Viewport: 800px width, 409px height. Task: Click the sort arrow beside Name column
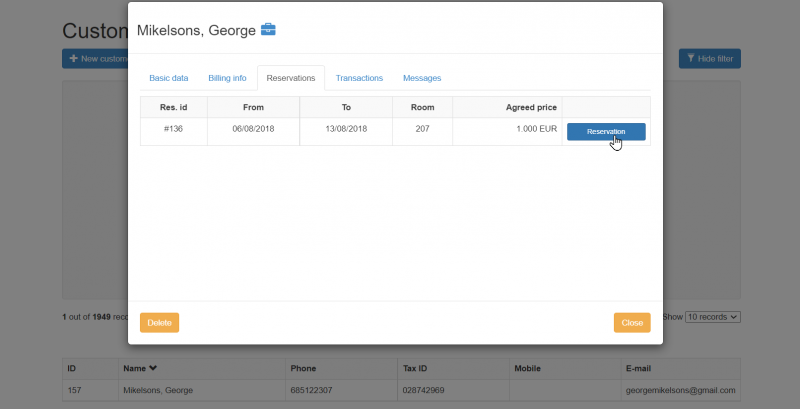point(154,369)
